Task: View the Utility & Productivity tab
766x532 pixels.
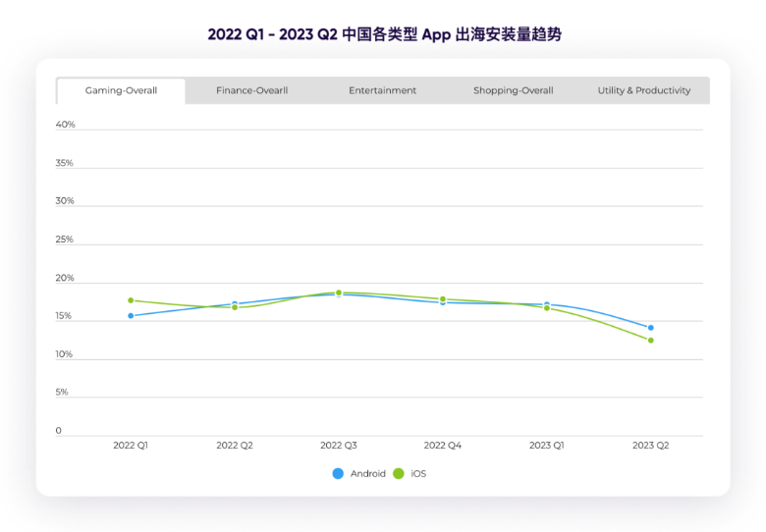Action: click(x=643, y=90)
